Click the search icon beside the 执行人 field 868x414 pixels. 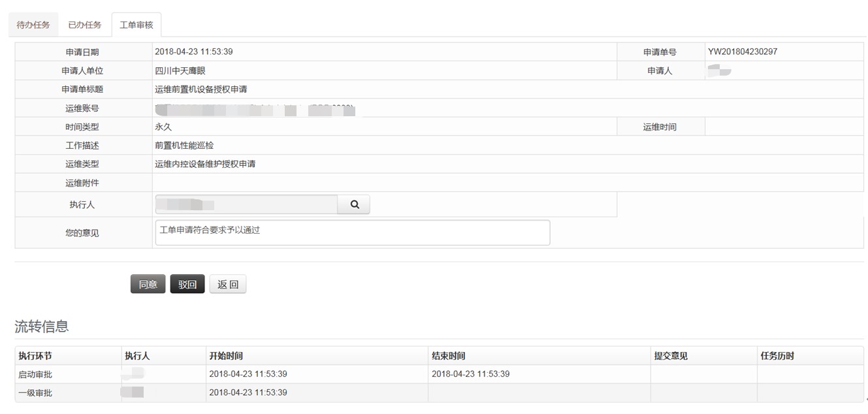(354, 204)
